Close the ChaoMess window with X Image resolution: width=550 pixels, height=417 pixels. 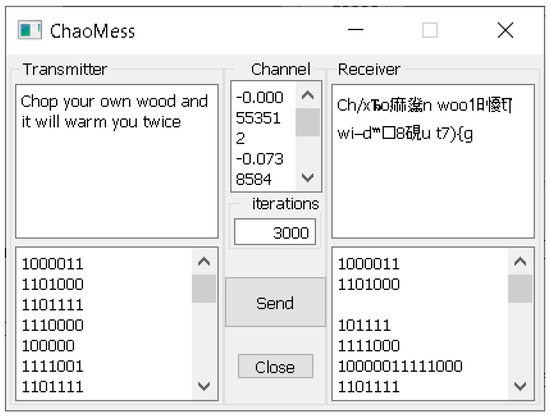pyautogui.click(x=505, y=30)
